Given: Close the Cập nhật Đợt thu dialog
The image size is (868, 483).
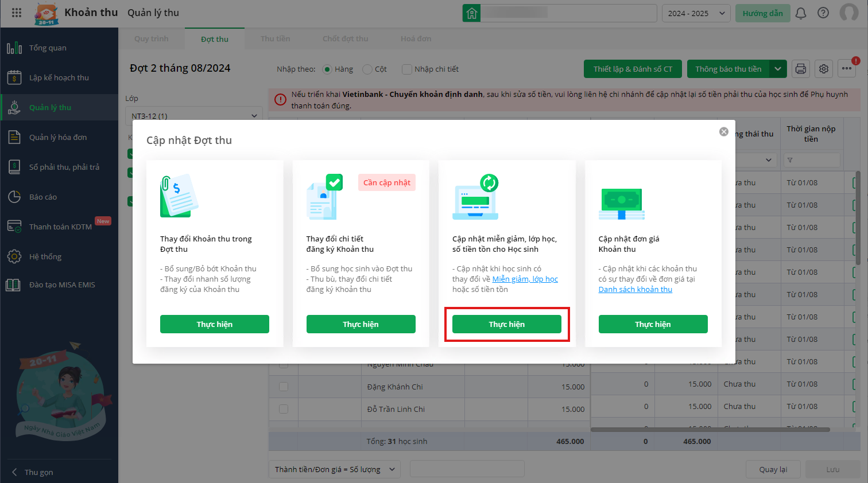Looking at the screenshot, I should click(x=724, y=132).
